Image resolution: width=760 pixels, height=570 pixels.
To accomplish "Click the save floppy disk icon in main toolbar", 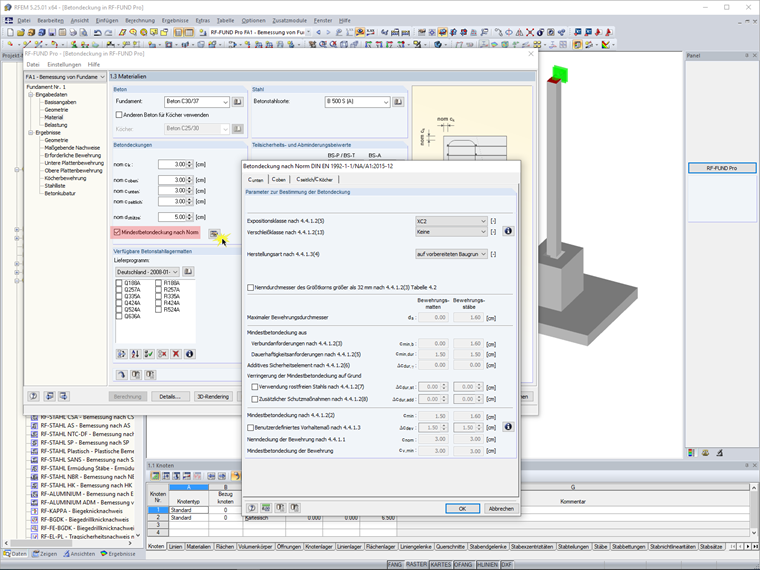I will [52, 32].
